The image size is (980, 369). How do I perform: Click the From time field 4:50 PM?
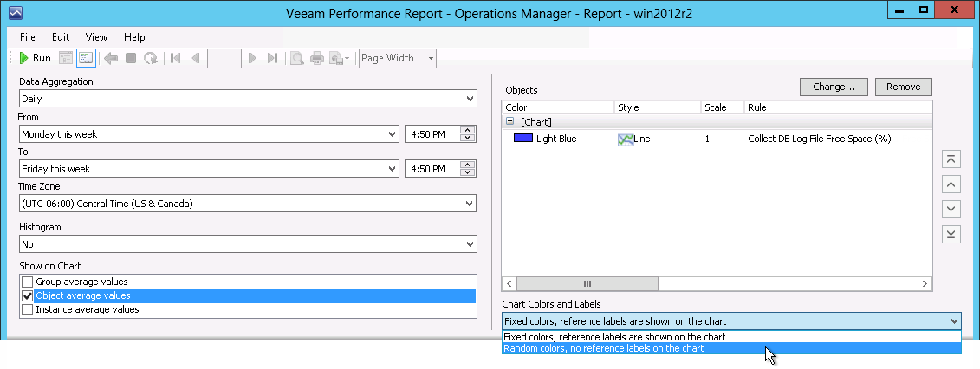pos(432,134)
